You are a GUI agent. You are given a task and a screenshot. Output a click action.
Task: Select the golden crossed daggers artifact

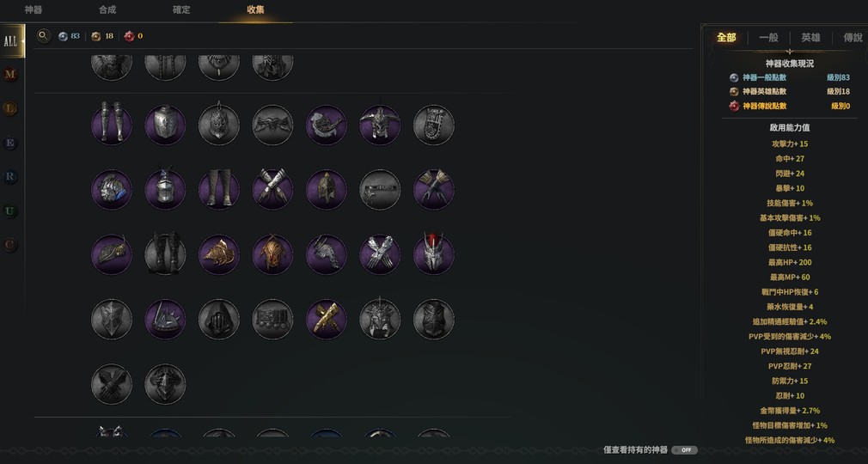pos(327,320)
